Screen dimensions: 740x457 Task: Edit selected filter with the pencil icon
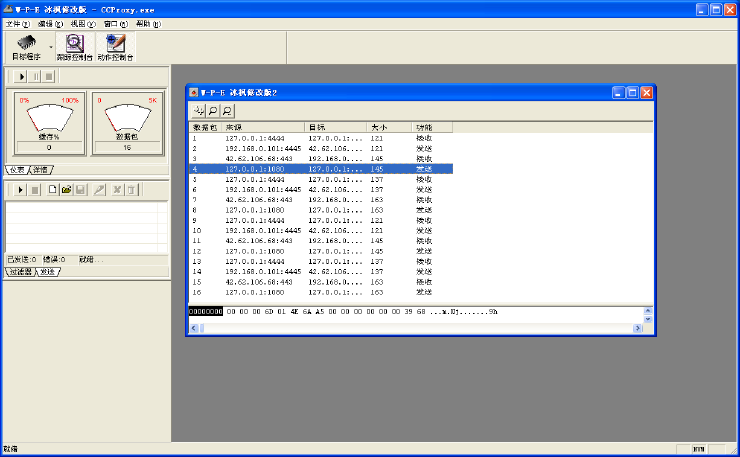[x=99, y=190]
